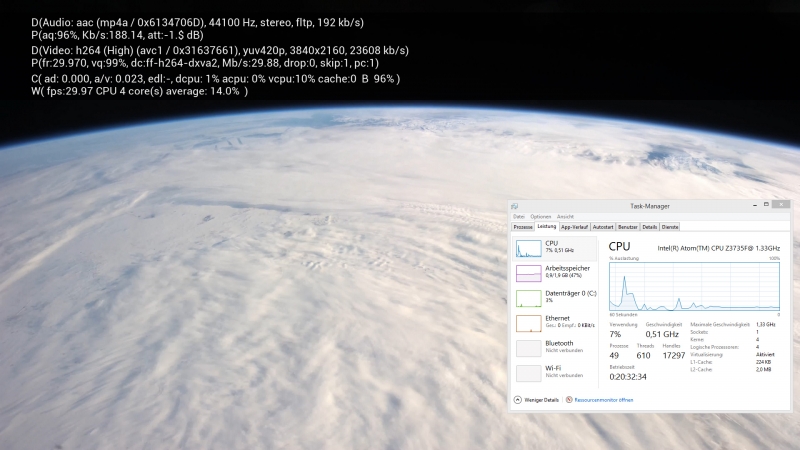800x450 pixels.
Task: Click the Ressourcenmonitor icon
Action: click(x=569, y=400)
